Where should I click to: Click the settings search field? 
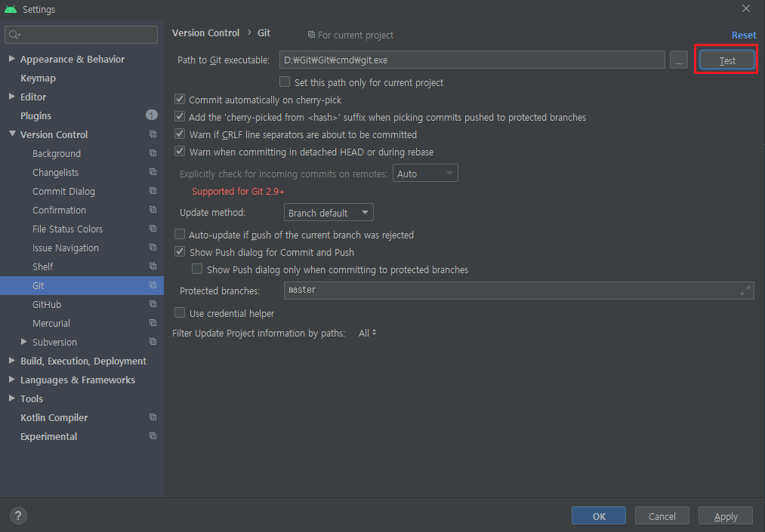tap(81, 35)
